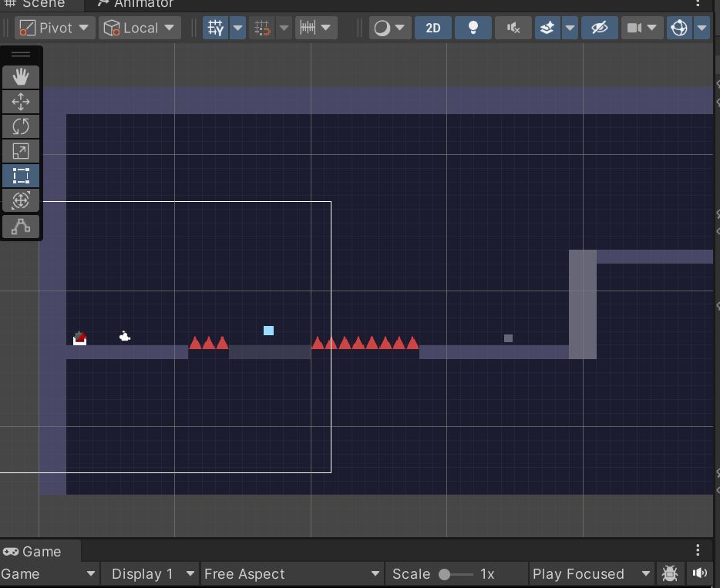Viewport: 720px width, 588px height.
Task: Open the draw mode dropdown arrow
Action: pyautogui.click(x=400, y=28)
